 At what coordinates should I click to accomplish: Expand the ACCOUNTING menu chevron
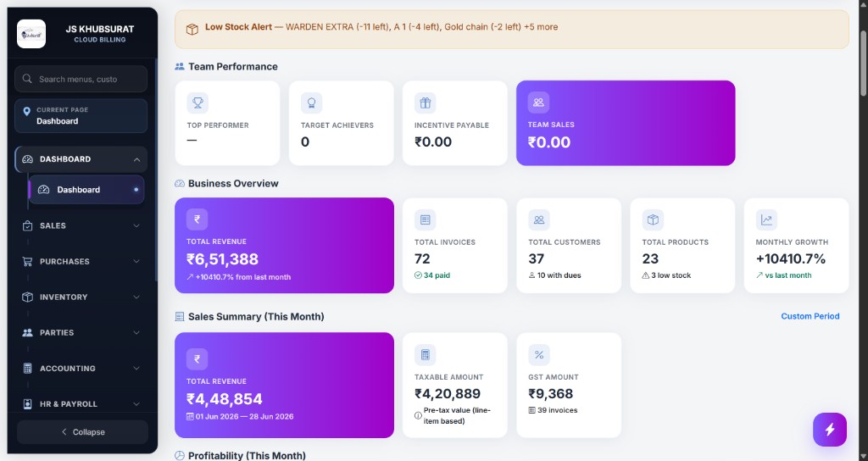pos(136,369)
